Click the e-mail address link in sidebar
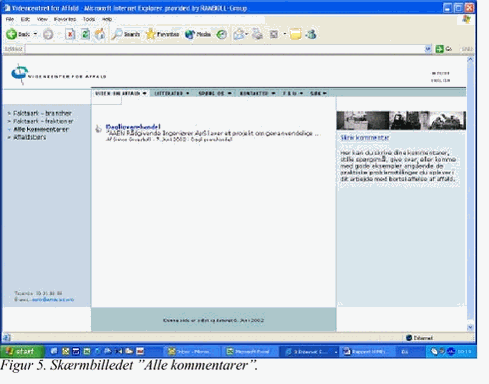 pyautogui.click(x=53, y=300)
